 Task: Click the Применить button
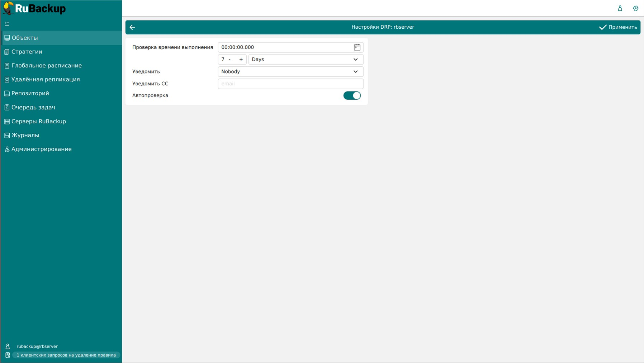[x=618, y=27]
